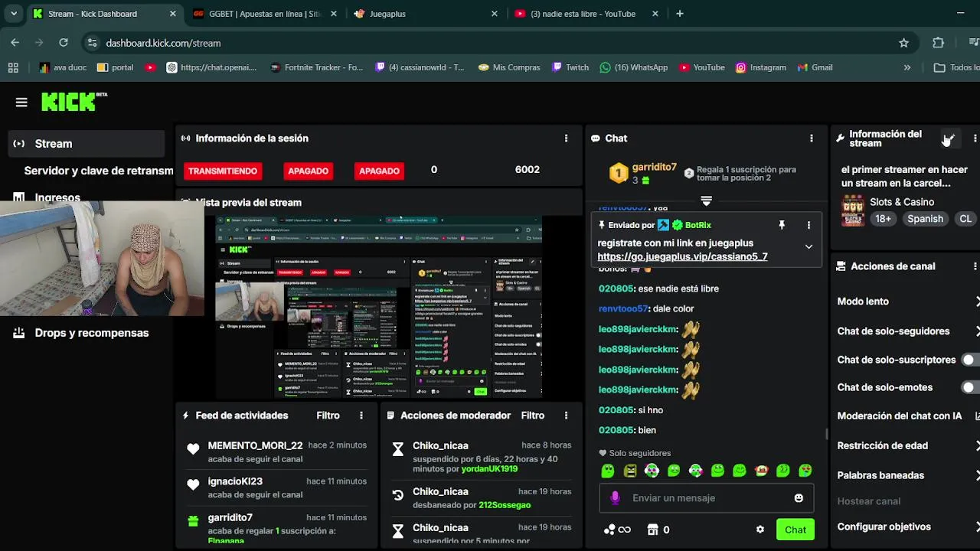
Task: Open Filtro in Feed de actividades
Action: point(328,416)
